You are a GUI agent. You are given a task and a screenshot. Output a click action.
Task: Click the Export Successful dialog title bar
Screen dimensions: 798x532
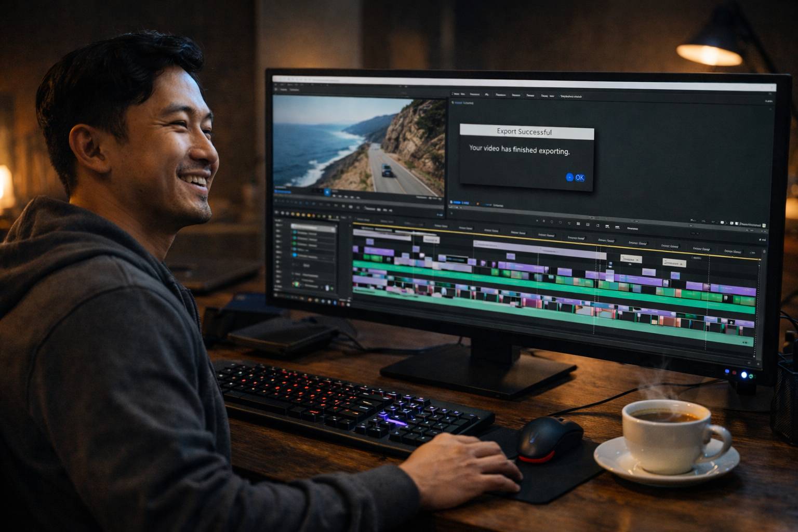tap(526, 132)
